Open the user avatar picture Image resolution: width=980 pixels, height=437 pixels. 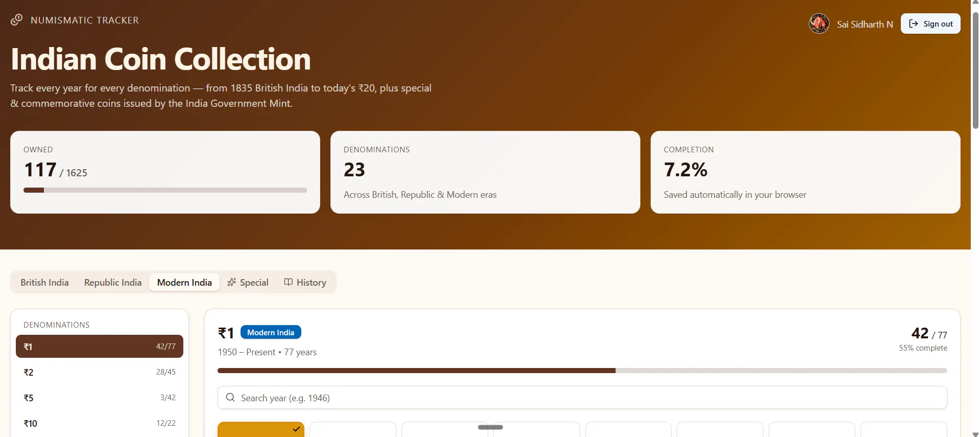(x=819, y=24)
